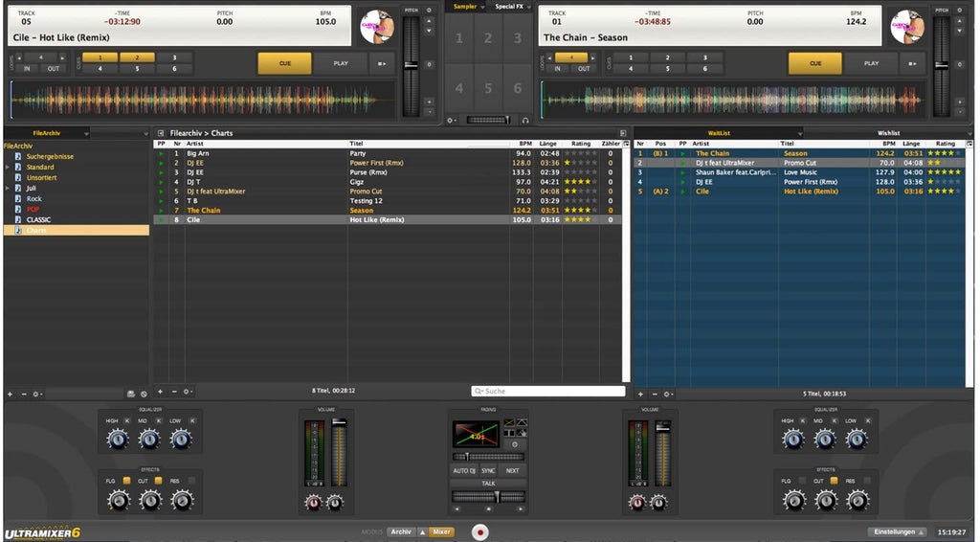The height and width of the screenshot is (542, 980).
Task: Expand the Standard folder in tree
Action: click(x=8, y=168)
